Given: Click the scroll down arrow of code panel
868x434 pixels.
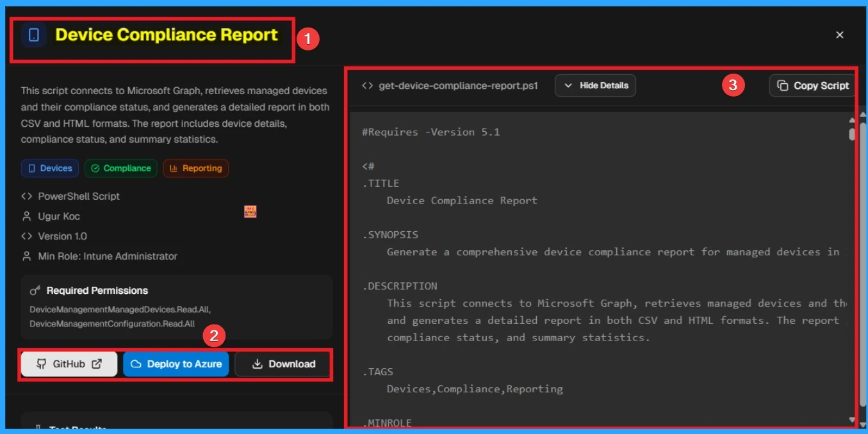Looking at the screenshot, I should tap(851, 420).
